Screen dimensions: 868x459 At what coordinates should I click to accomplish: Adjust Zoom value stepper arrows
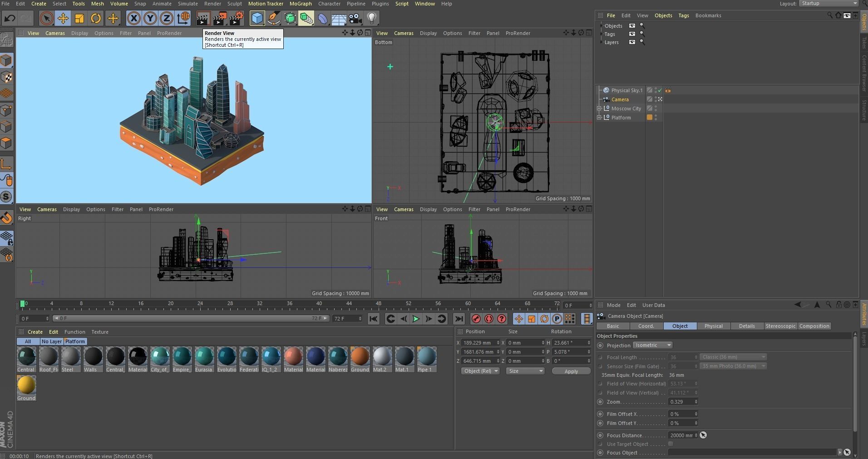[x=695, y=402]
